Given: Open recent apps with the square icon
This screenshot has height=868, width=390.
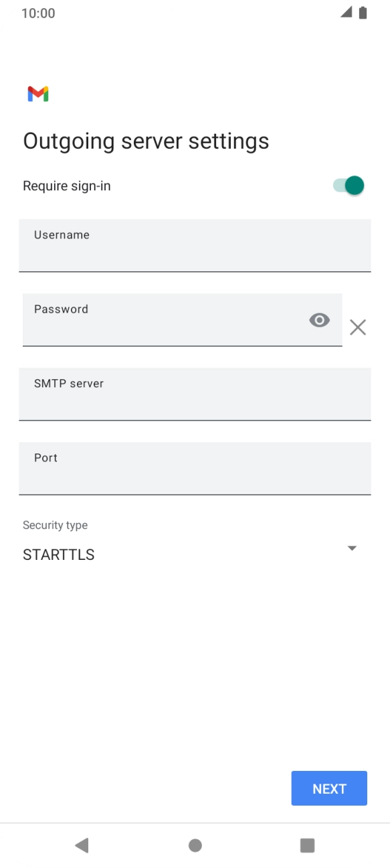Looking at the screenshot, I should coord(307,845).
